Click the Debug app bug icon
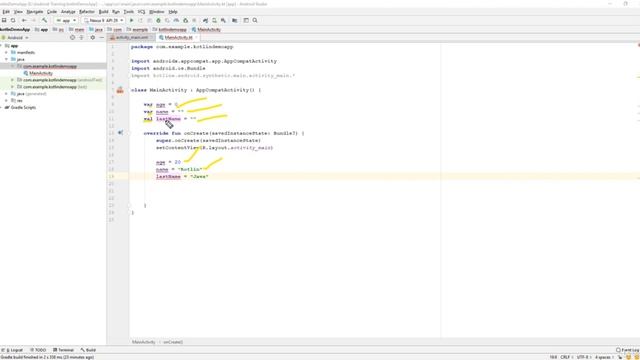 (x=158, y=20)
